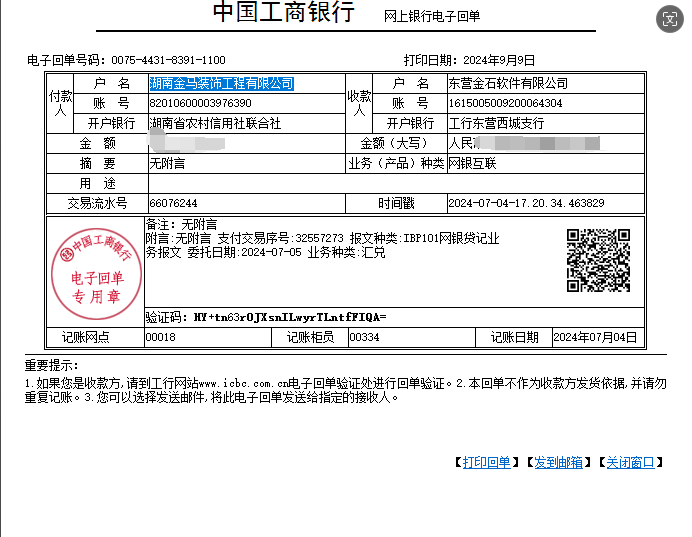
Task: Click the bookkeeping date 2024年07月04日
Action: tap(595, 338)
